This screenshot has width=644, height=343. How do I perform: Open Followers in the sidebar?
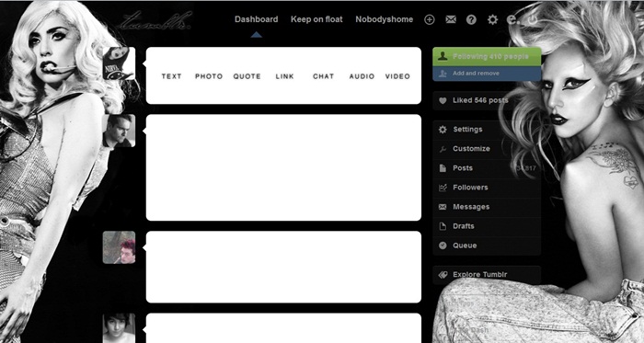pyautogui.click(x=487, y=187)
